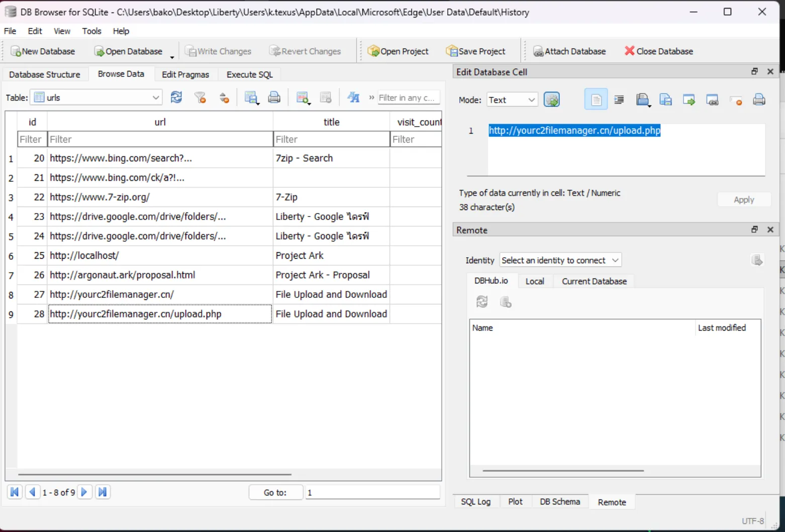785x532 pixels.
Task: Export cell contents to file
Action: [x=666, y=99]
